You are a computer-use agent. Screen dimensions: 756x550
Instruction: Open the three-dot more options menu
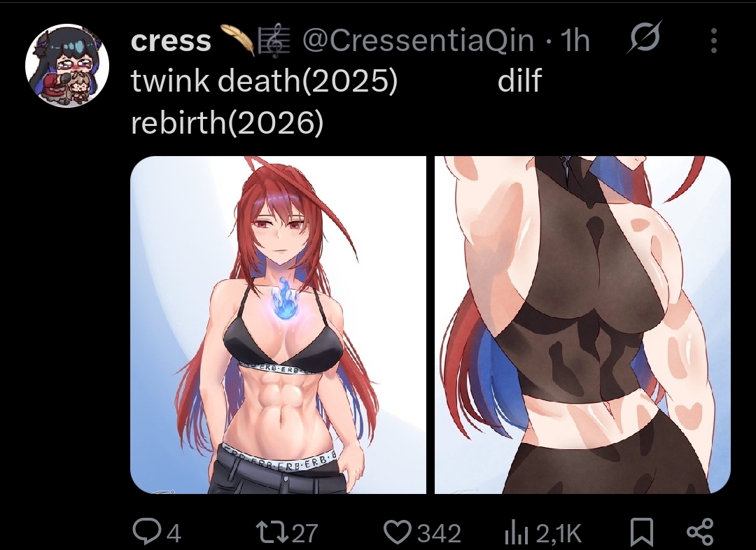[x=714, y=41]
